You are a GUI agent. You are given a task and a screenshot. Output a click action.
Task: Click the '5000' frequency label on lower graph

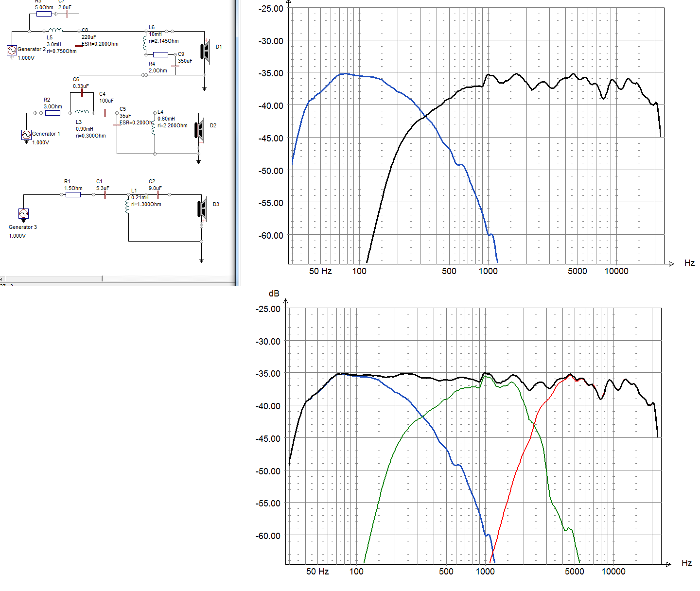click(575, 572)
